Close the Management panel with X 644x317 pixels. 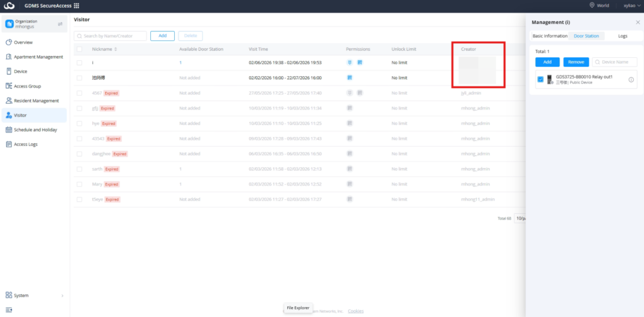pyautogui.click(x=638, y=22)
